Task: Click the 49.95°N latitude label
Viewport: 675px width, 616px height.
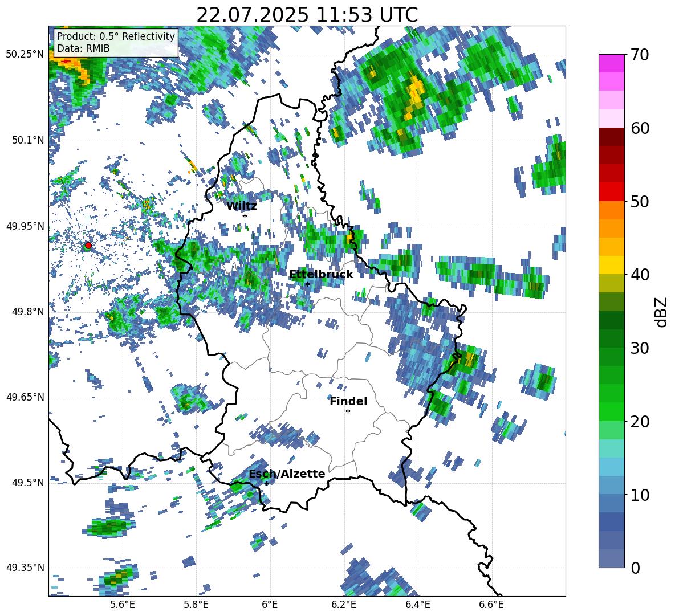Action: (25, 226)
